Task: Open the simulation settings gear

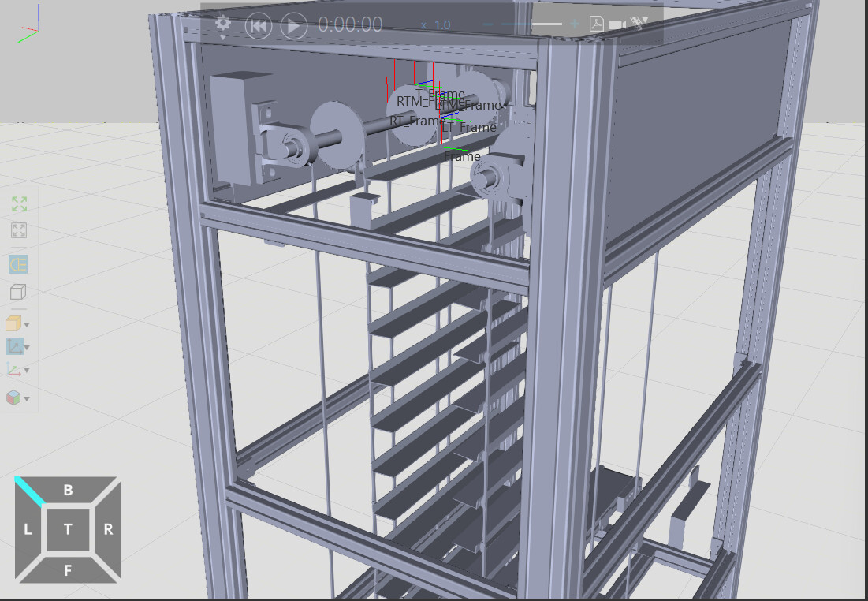Action: point(222,24)
